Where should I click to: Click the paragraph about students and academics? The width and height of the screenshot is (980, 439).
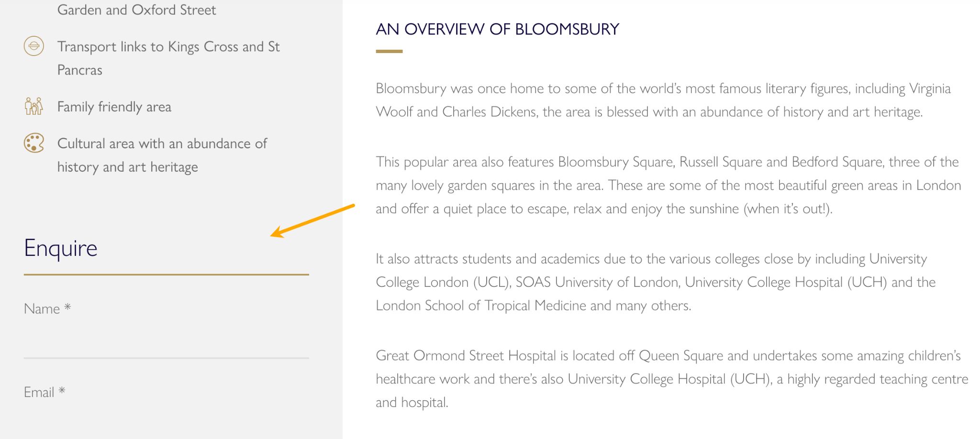tap(656, 282)
